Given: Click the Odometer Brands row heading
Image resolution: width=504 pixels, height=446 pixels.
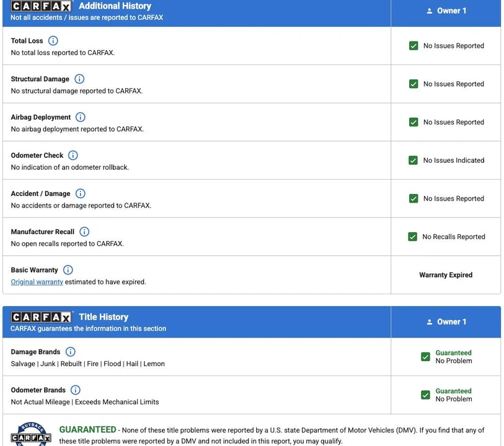Looking at the screenshot, I should (38, 390).
